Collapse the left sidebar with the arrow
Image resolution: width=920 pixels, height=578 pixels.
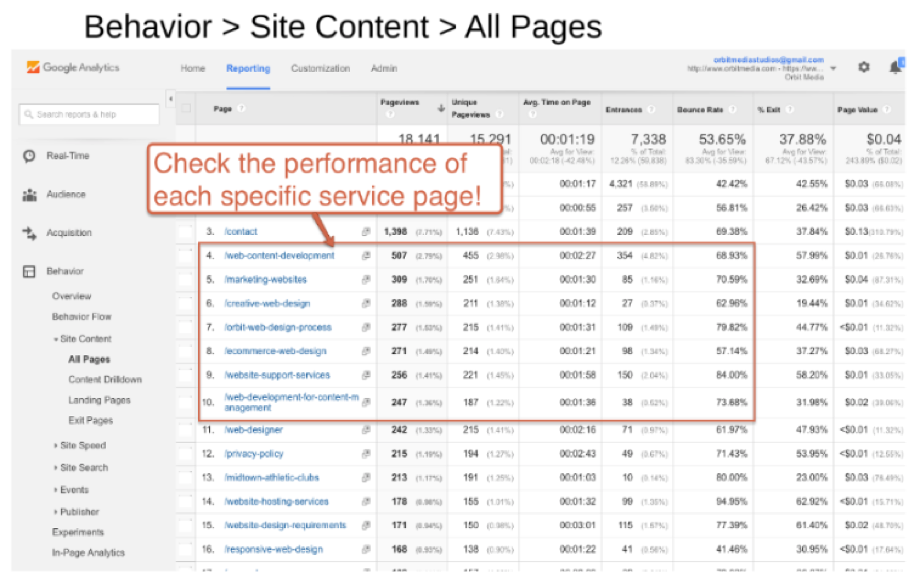point(171,99)
